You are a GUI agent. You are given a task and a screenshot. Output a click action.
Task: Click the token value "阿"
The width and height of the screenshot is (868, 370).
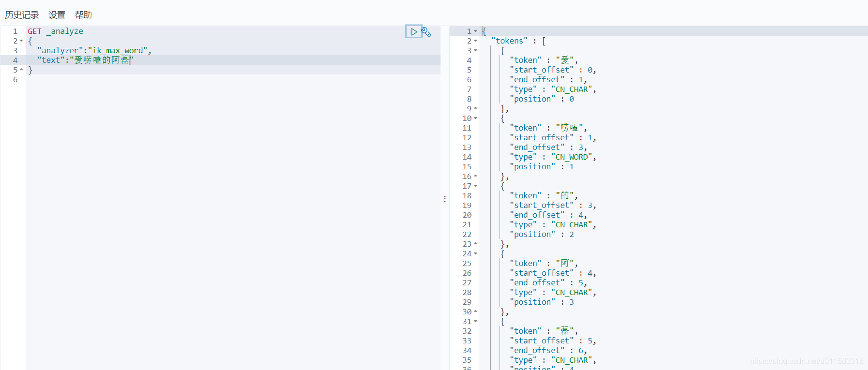coord(565,263)
